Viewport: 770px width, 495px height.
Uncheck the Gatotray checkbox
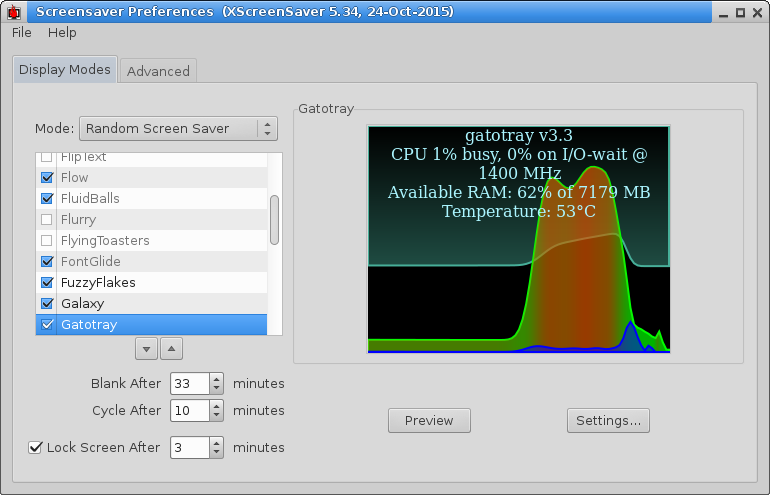47,325
